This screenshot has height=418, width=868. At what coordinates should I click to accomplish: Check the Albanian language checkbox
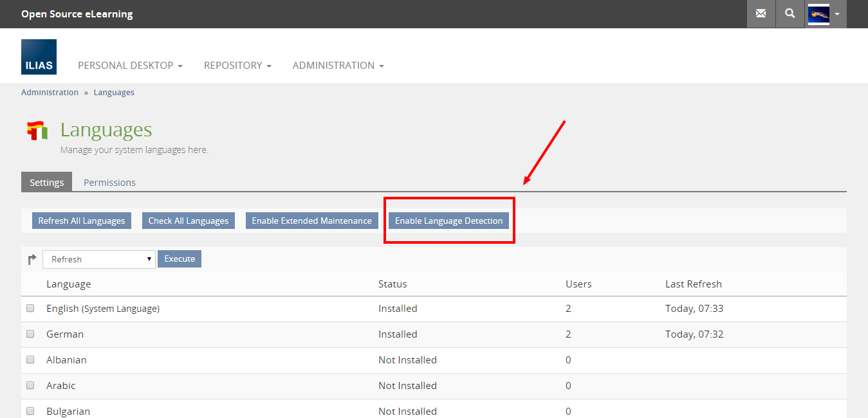(x=30, y=360)
